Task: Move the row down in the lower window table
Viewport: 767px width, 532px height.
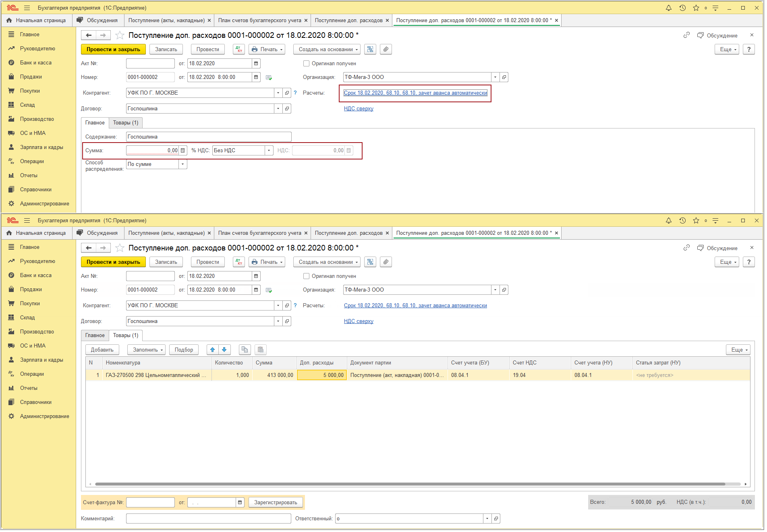Action: 224,350
